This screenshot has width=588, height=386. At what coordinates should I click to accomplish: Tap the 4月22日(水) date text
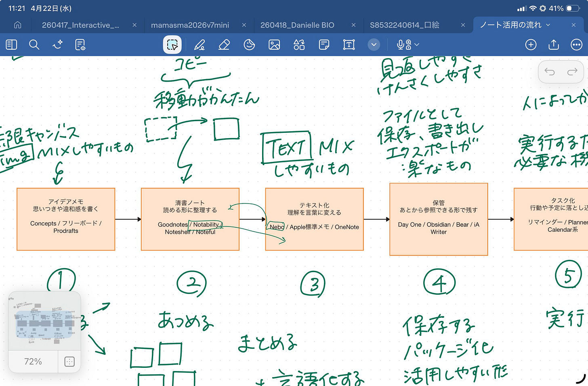pyautogui.click(x=51, y=8)
